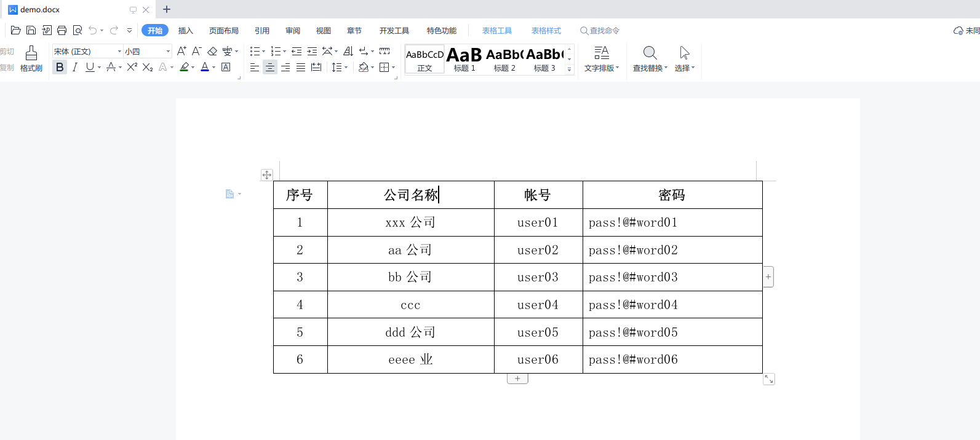Click the clear formatting eraser icon
The height and width of the screenshot is (440, 980).
[212, 52]
